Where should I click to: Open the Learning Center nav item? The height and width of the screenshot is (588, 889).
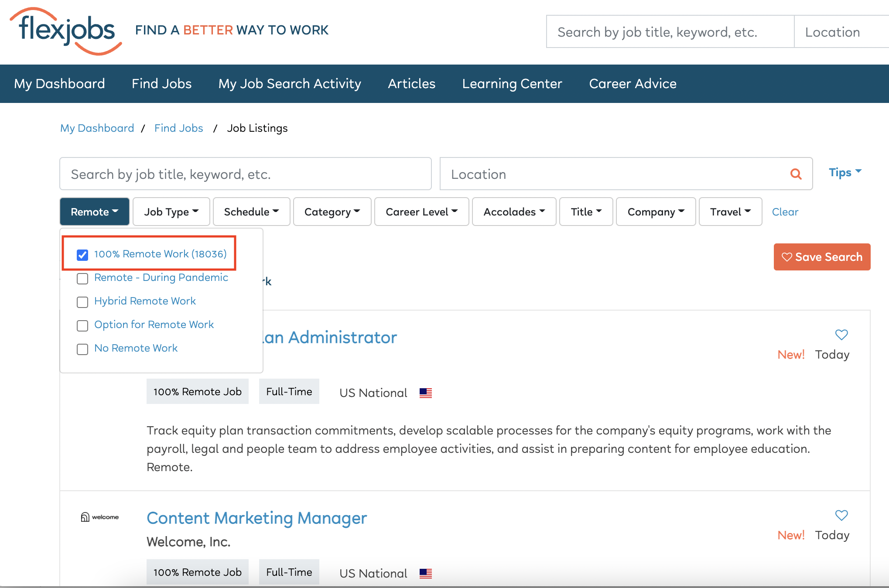click(512, 84)
